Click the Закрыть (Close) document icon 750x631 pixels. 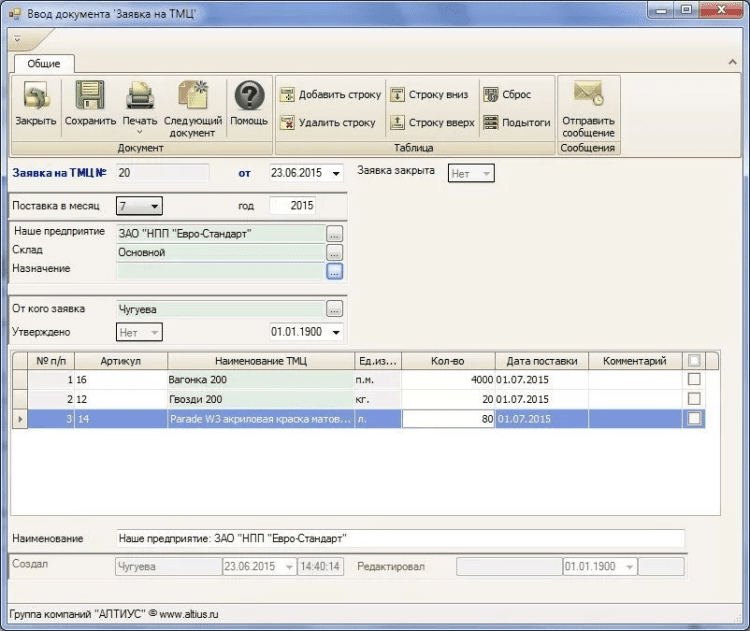coord(36,98)
